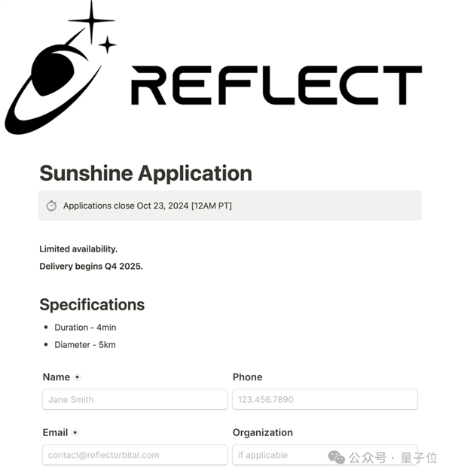Click the Specifications heading
This screenshot has width=452, height=476.
coord(92,305)
